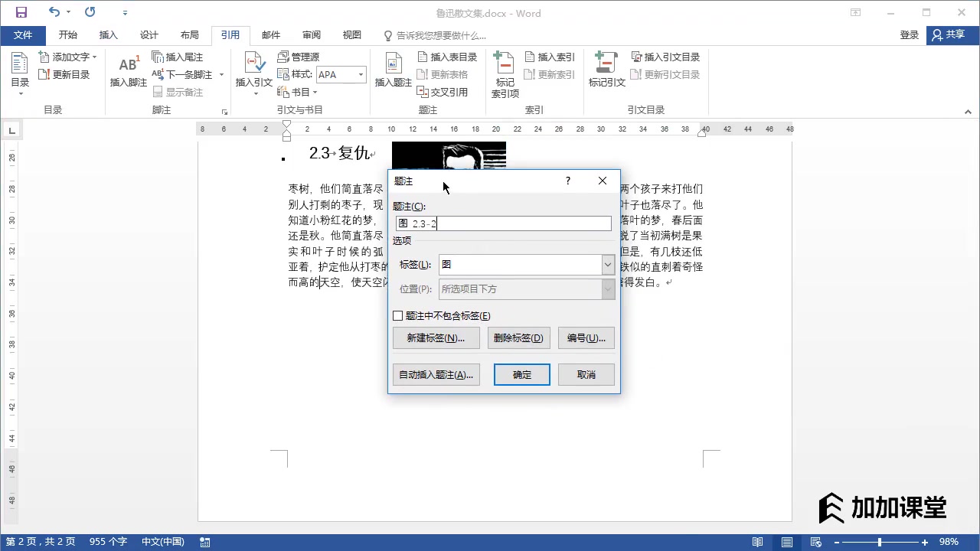
Task: Click 自动插入题注 for auto captions
Action: point(436,374)
